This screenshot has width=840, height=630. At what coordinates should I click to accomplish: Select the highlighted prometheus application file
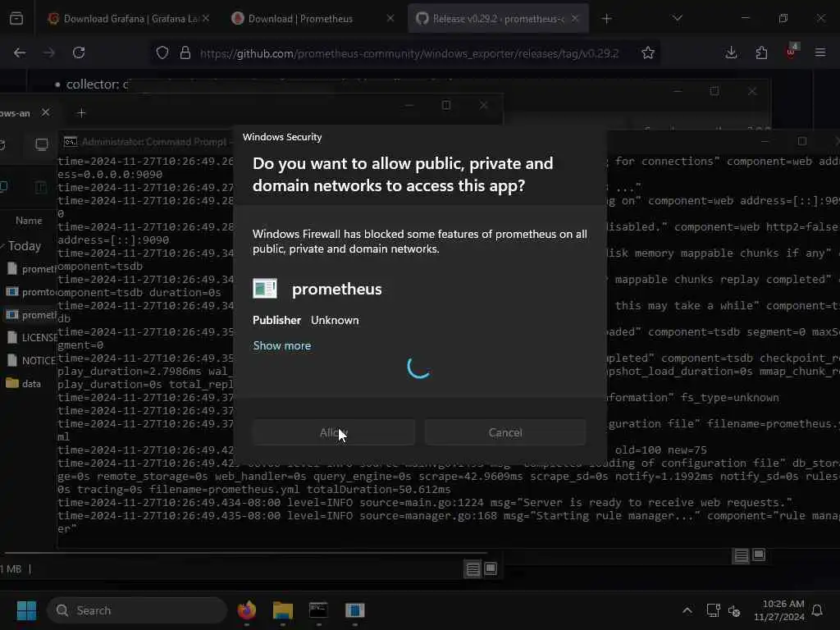31,315
